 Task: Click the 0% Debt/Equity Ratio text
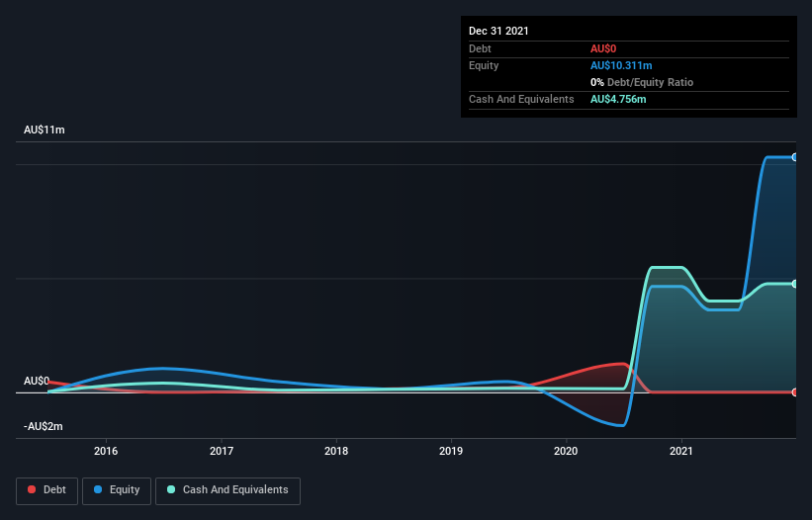click(x=642, y=82)
